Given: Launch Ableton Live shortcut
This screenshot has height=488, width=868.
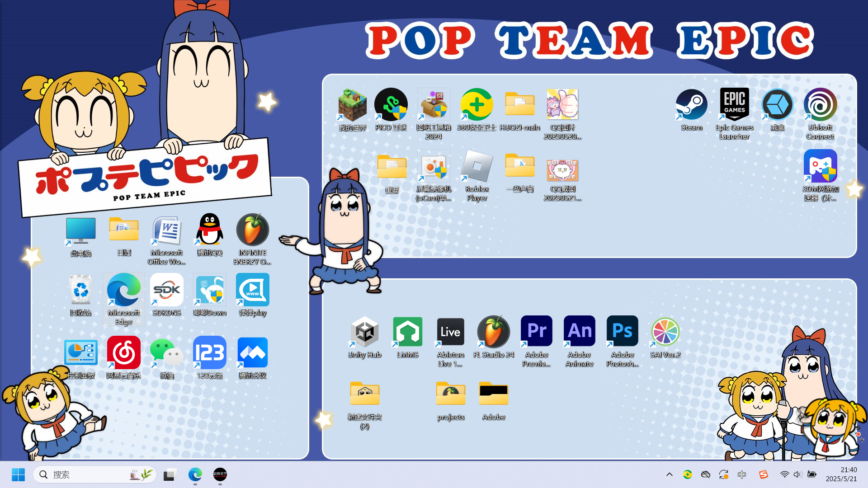Looking at the screenshot, I should pos(451,342).
